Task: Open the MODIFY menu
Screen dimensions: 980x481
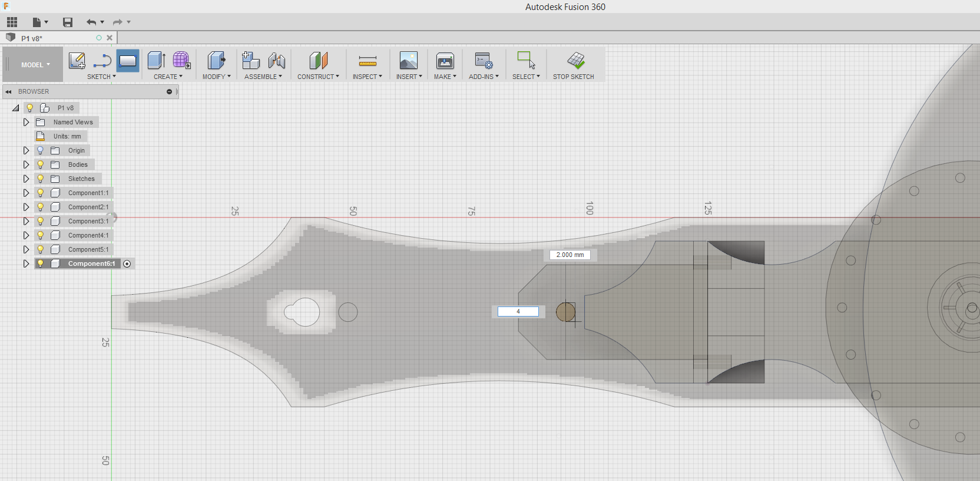Action: (x=216, y=77)
